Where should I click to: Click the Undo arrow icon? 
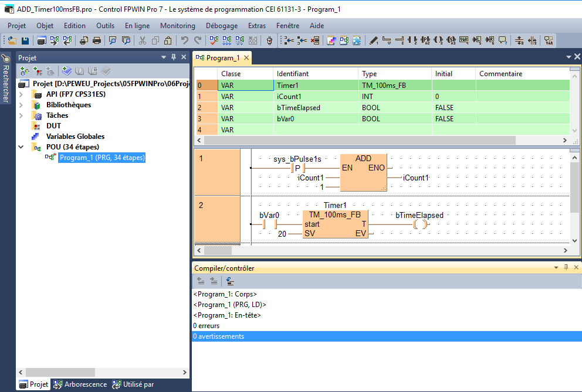click(185, 41)
